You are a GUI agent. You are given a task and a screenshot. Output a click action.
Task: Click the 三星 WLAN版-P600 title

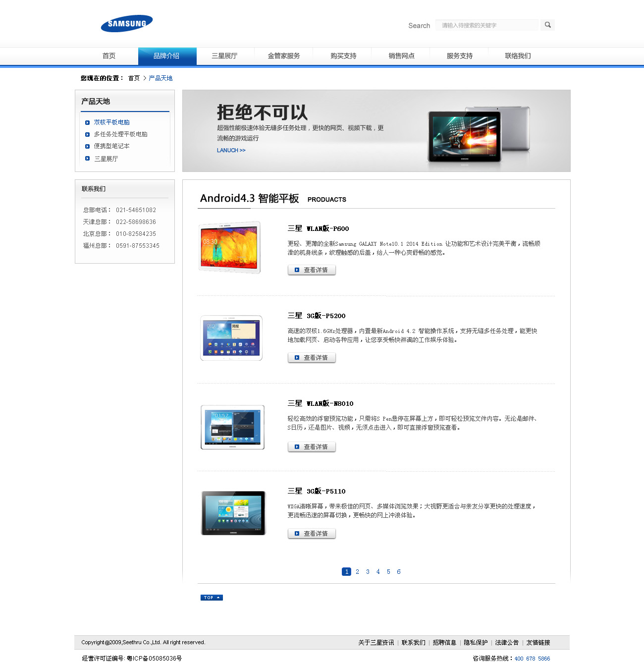click(x=319, y=228)
